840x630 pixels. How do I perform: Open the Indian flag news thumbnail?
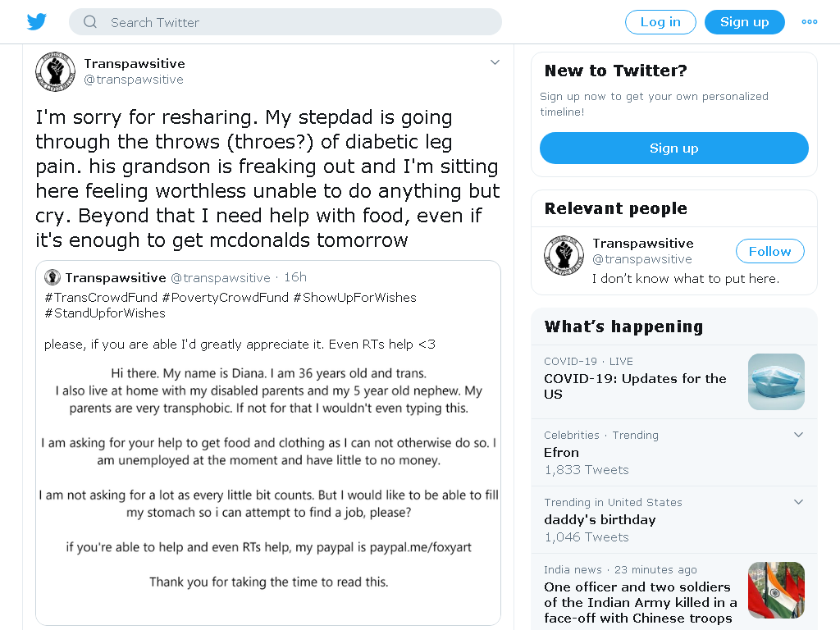[x=776, y=590]
